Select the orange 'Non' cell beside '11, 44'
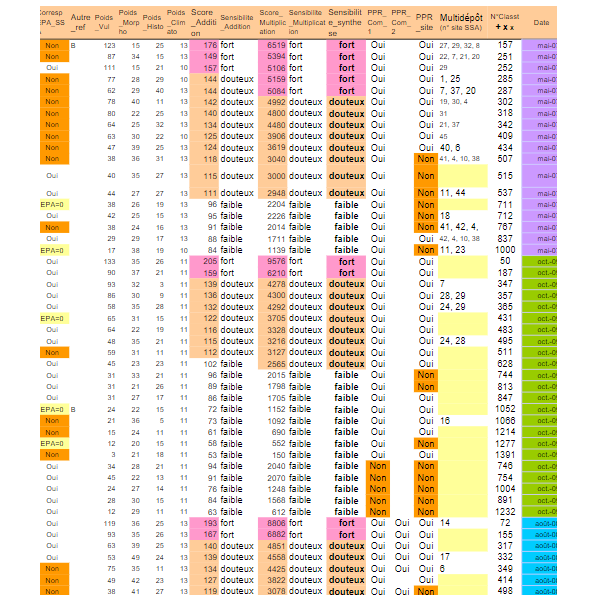 (x=426, y=192)
